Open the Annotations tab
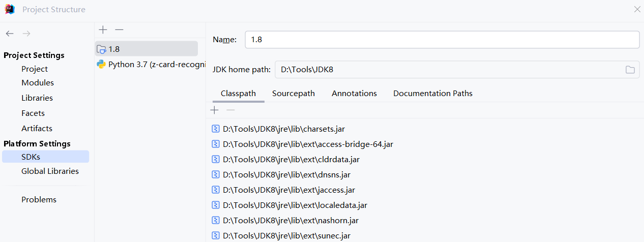This screenshot has height=242, width=644. pos(354,94)
